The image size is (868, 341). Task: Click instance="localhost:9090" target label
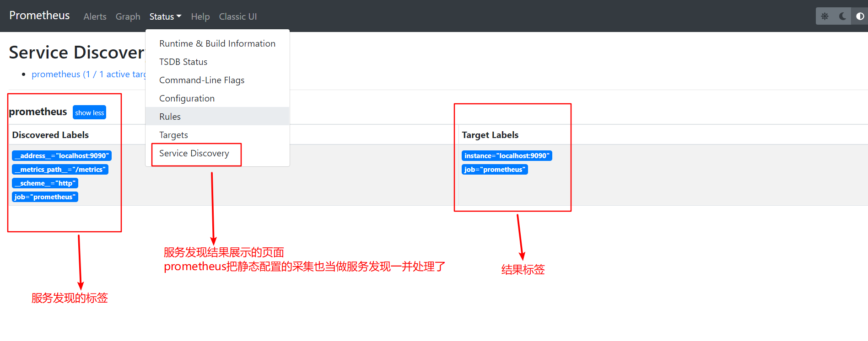coord(507,156)
